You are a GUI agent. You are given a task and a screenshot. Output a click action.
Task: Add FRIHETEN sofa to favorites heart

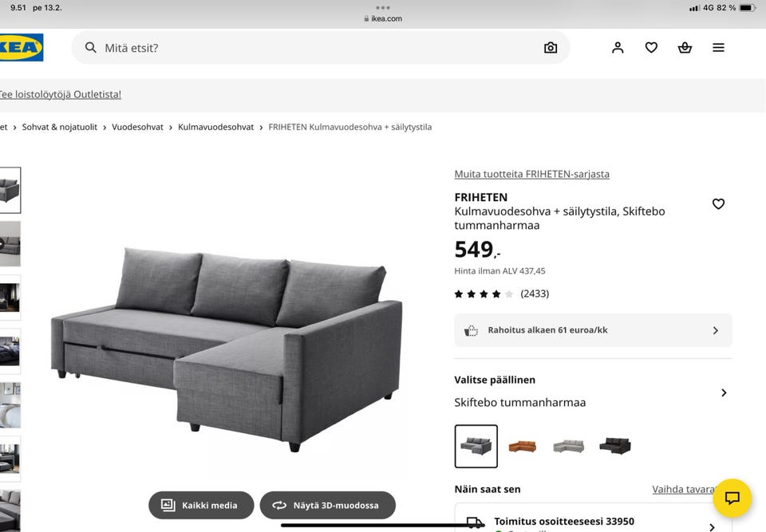[718, 203]
